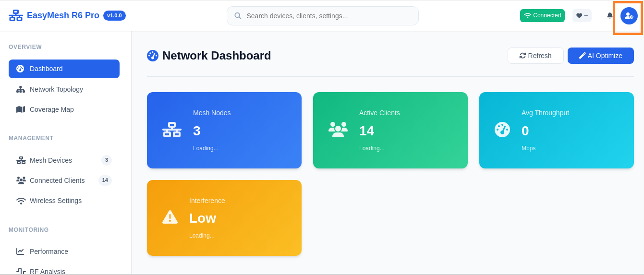Click the Dashboard gauge icon in sidebar
Image resolution: width=644 pixels, height=275 pixels.
click(x=20, y=69)
